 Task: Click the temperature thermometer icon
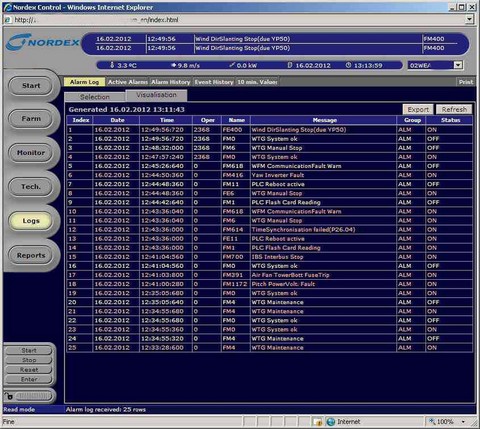point(112,65)
